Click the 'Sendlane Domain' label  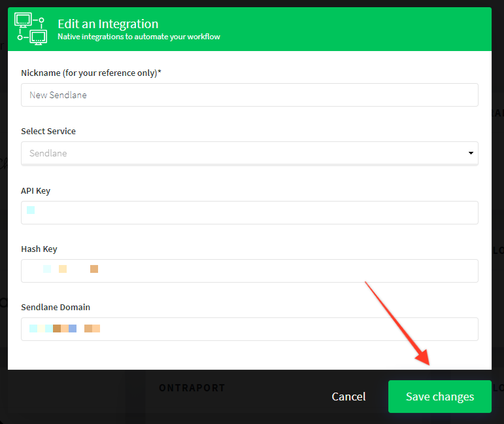pyautogui.click(x=56, y=308)
